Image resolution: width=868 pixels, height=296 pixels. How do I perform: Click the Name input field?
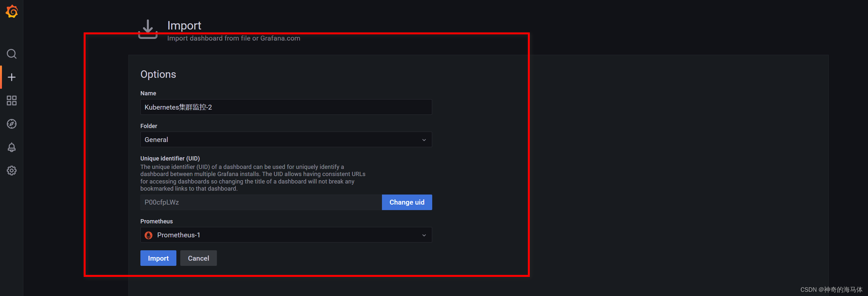286,107
